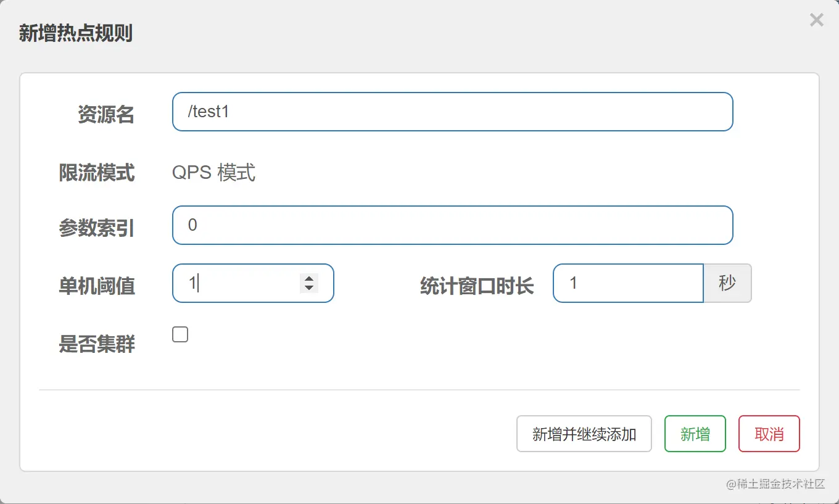Click the 资源名 input field containing /test1
The height and width of the screenshot is (504, 839).
pyautogui.click(x=452, y=112)
